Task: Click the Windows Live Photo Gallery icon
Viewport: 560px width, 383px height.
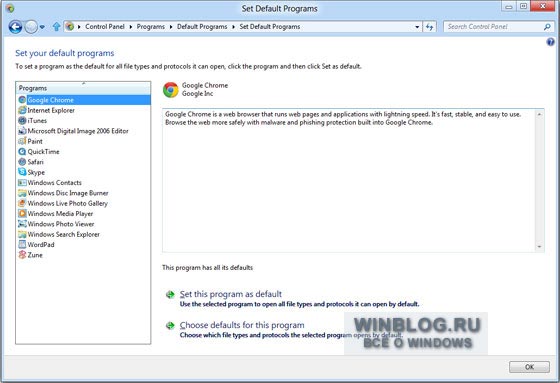Action: point(22,203)
